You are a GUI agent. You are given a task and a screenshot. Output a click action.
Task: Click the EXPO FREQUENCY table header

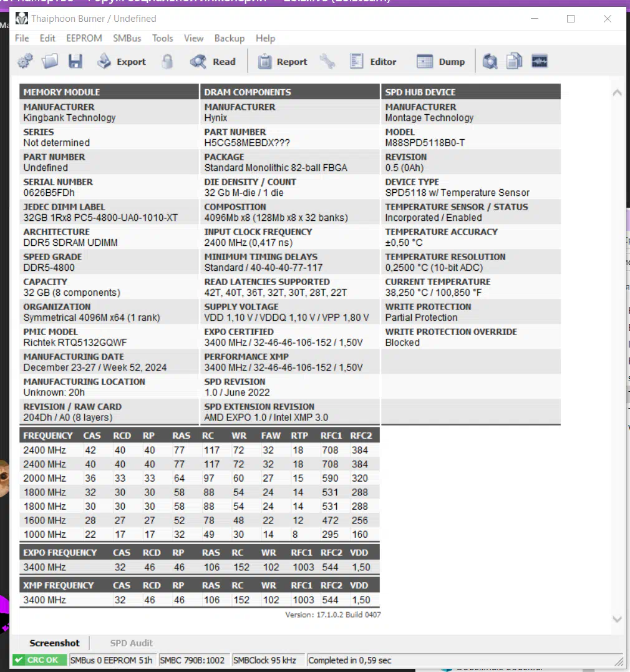coord(60,552)
